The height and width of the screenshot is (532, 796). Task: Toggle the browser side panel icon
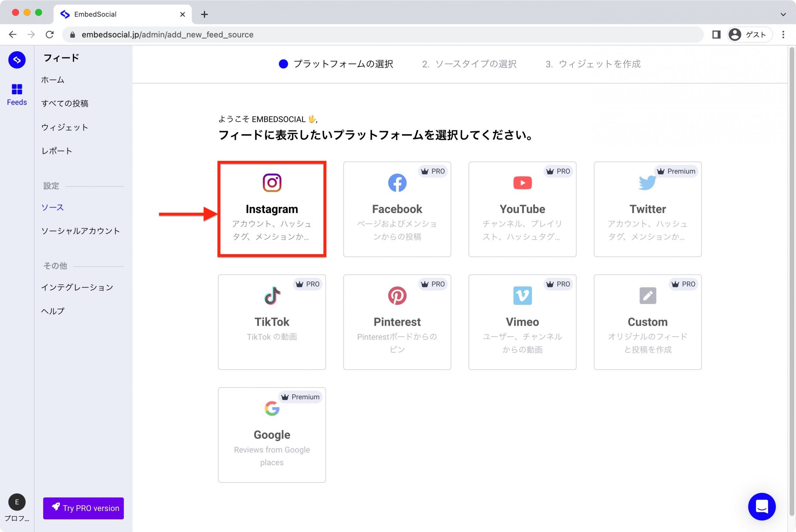point(716,34)
